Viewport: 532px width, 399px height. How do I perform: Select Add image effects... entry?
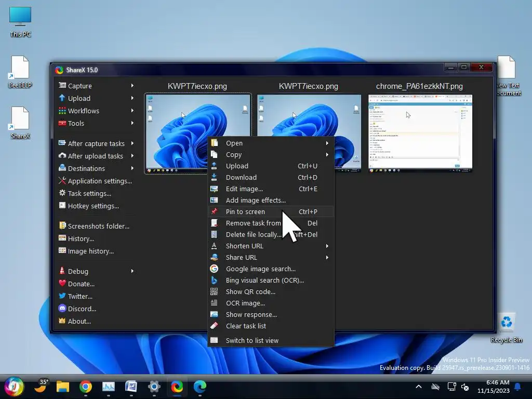270,200
